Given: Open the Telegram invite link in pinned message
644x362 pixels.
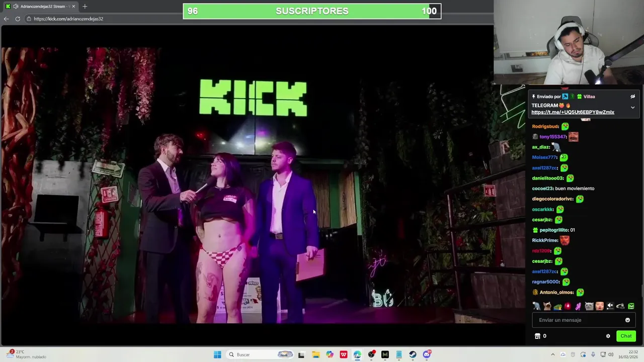Looking at the screenshot, I should click(573, 112).
